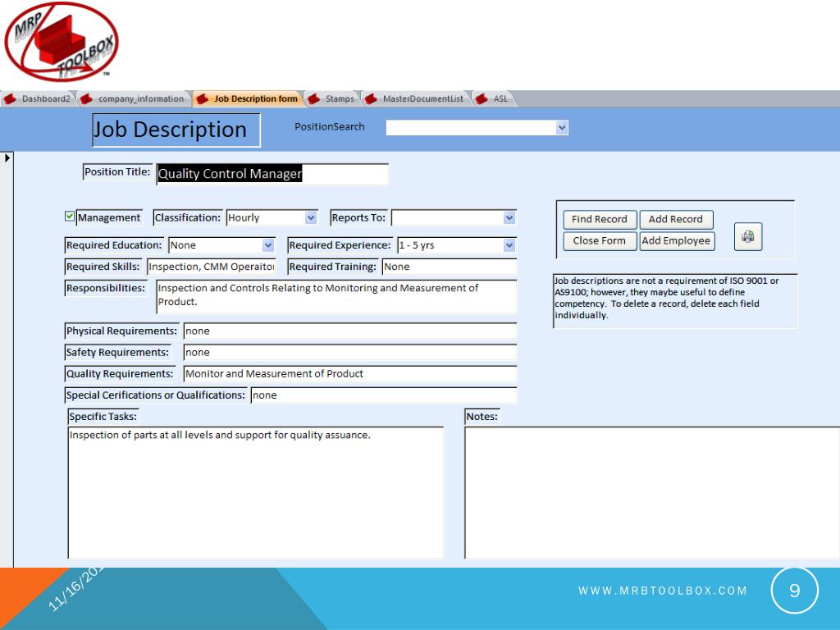The height and width of the screenshot is (630, 840).
Task: Expand the Classification dropdown arrow
Action: point(311,217)
